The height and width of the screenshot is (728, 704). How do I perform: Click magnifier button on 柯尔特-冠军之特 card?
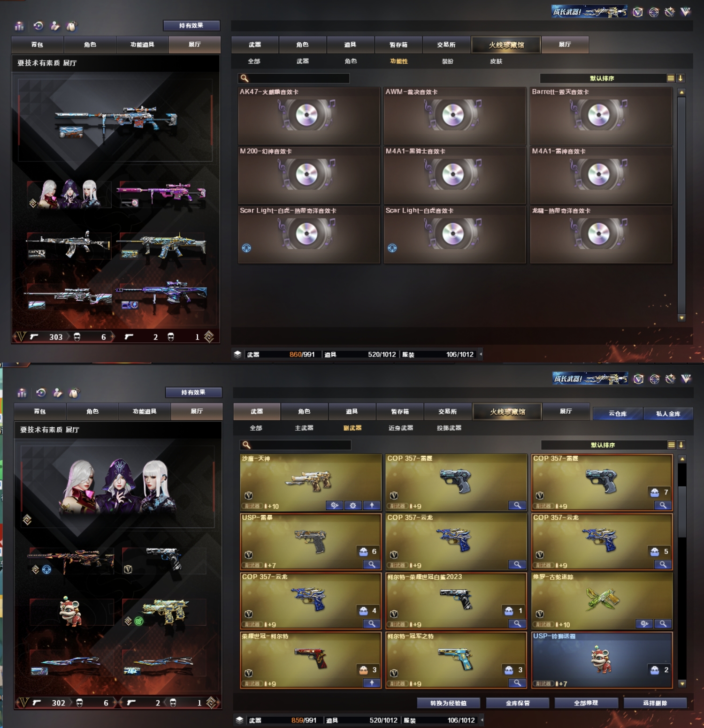517,683
